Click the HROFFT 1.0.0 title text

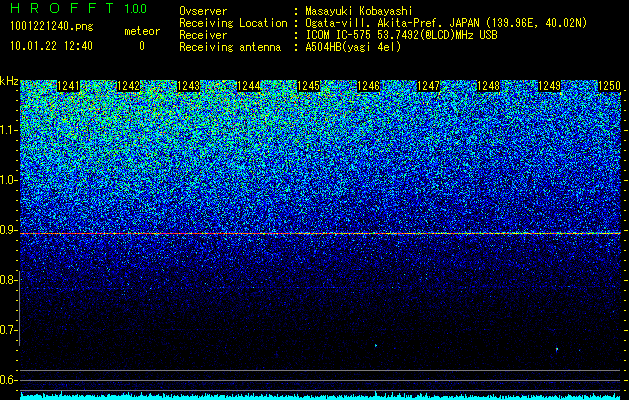tap(79, 8)
